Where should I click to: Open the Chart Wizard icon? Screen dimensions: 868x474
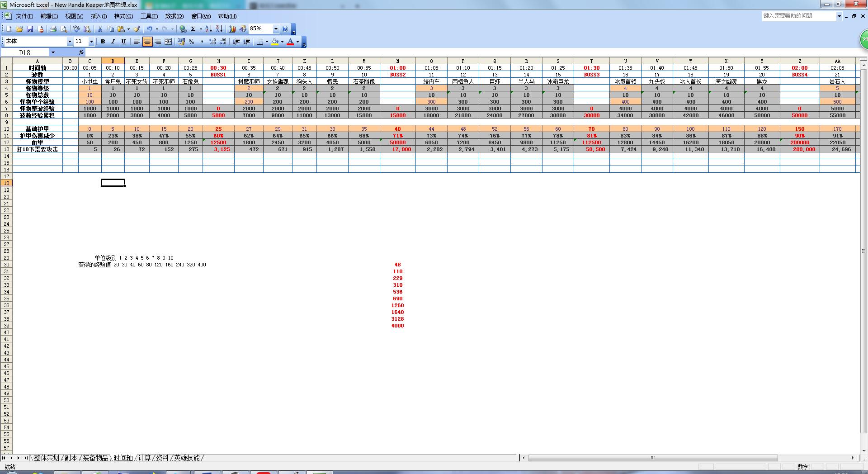point(232,29)
